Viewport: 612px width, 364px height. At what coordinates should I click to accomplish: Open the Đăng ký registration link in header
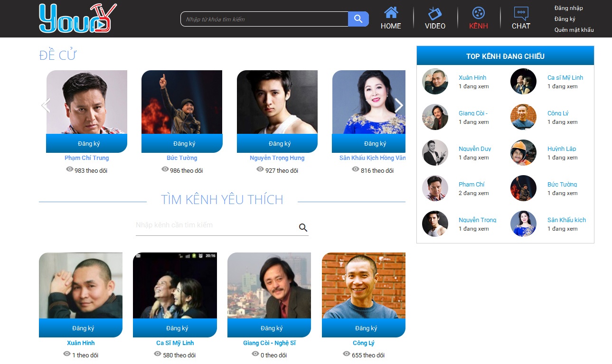click(x=565, y=19)
